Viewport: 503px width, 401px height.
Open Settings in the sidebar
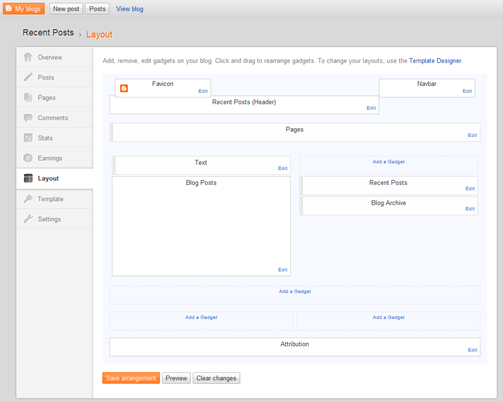click(55, 219)
